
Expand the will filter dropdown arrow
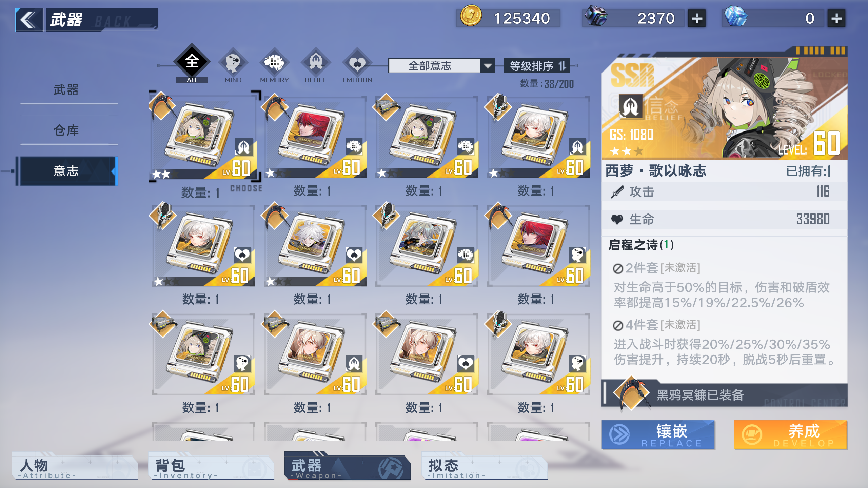tap(488, 66)
